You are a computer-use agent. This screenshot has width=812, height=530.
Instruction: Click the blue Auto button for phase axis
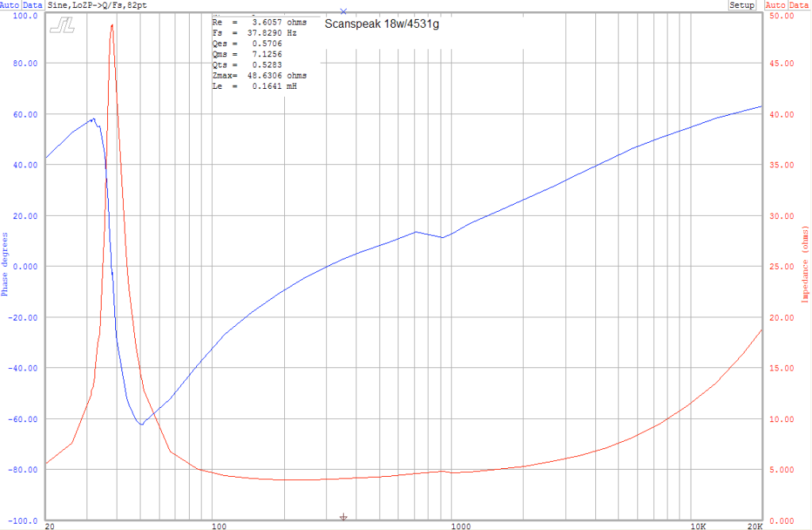coord(10,5)
